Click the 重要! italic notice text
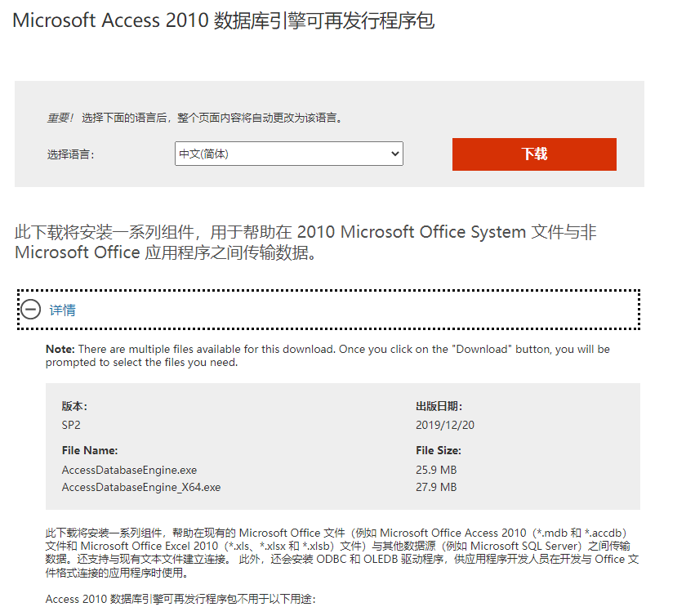The height and width of the screenshot is (616, 695). pyautogui.click(x=60, y=118)
